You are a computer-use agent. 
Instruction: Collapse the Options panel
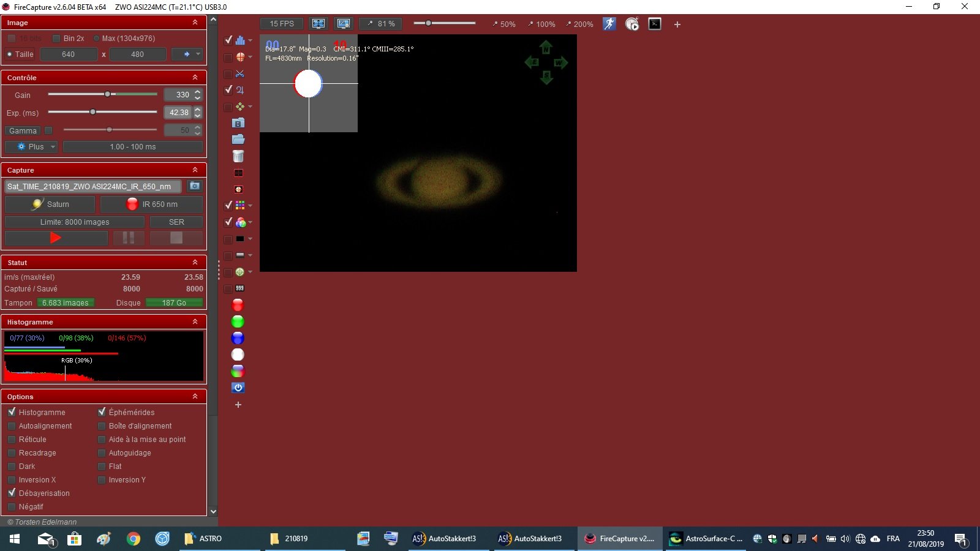click(x=195, y=396)
